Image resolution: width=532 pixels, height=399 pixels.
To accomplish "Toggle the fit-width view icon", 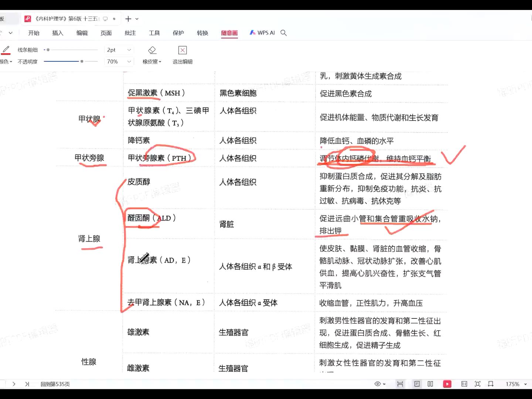I will (x=400, y=384).
